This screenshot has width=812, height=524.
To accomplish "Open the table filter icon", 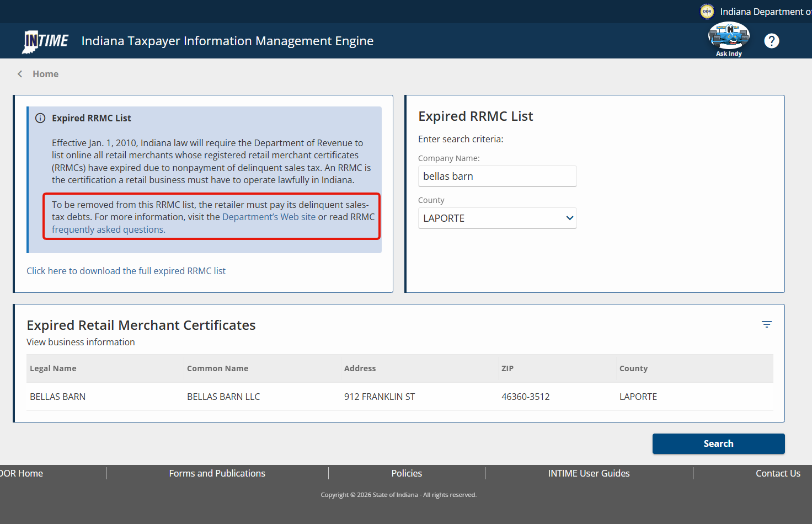I will [x=766, y=324].
